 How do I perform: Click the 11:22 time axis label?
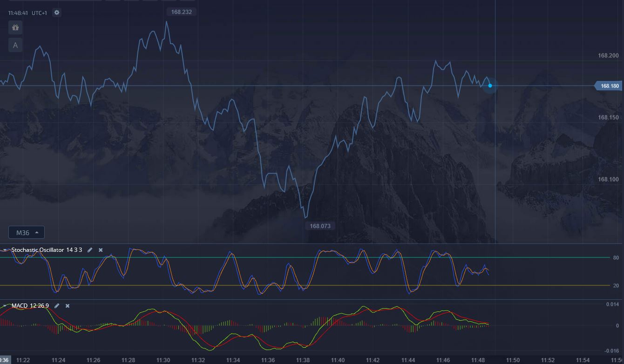tap(23, 360)
